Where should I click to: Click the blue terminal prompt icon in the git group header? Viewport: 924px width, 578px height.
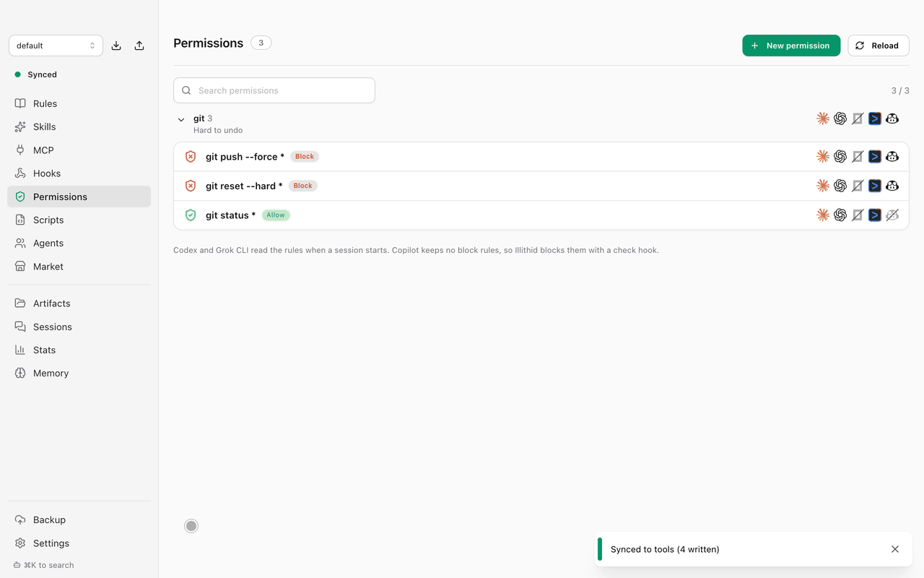875,118
